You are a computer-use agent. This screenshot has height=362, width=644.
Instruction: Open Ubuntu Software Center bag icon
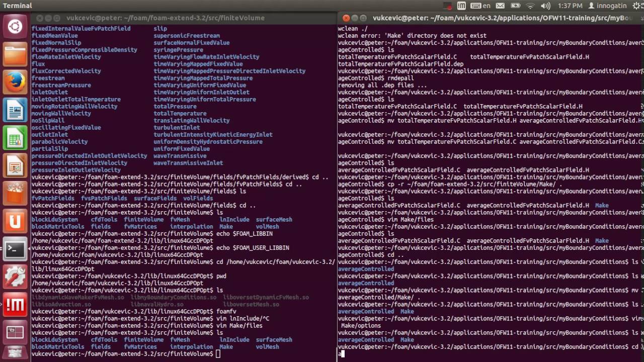point(15,193)
